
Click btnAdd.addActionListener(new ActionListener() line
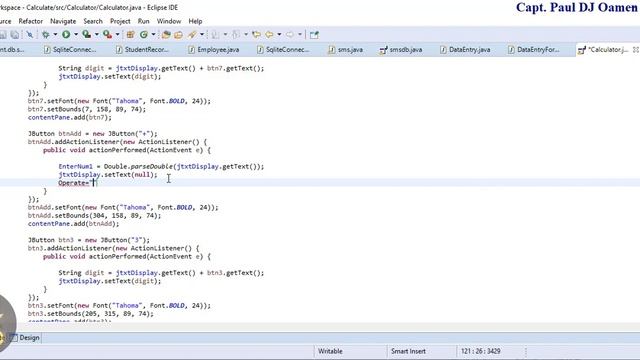[x=118, y=142]
